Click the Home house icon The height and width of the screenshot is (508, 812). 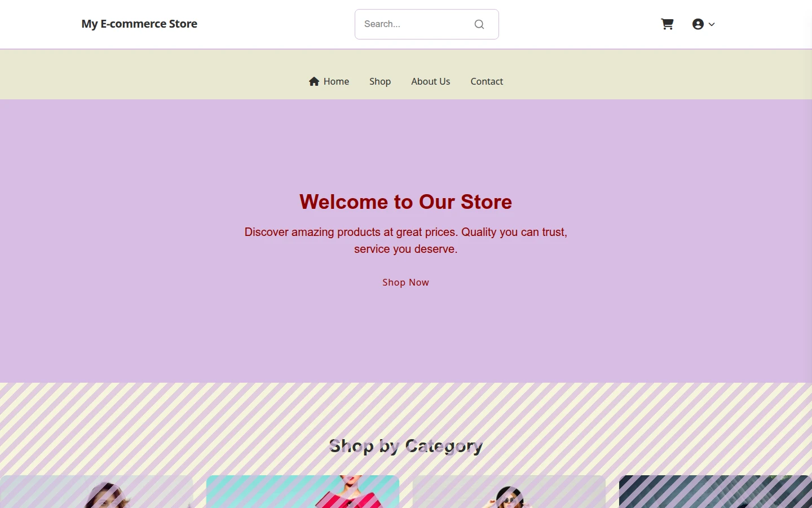pos(314,81)
